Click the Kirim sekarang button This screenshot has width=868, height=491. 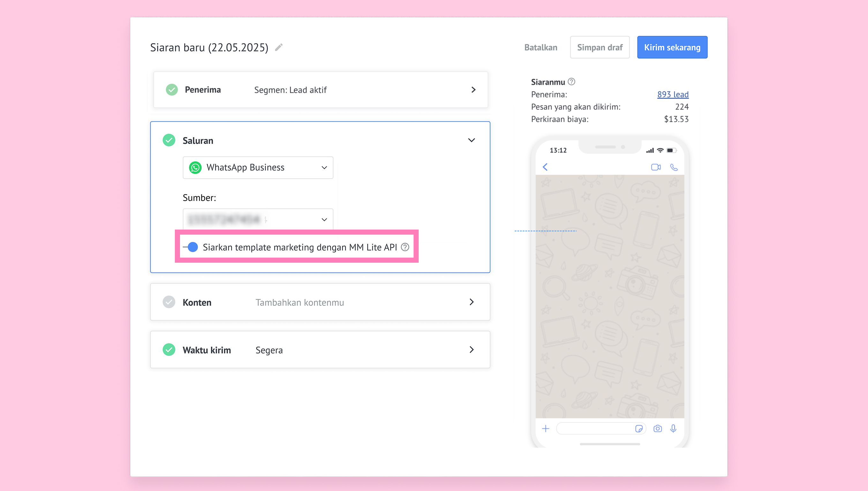pos(672,47)
